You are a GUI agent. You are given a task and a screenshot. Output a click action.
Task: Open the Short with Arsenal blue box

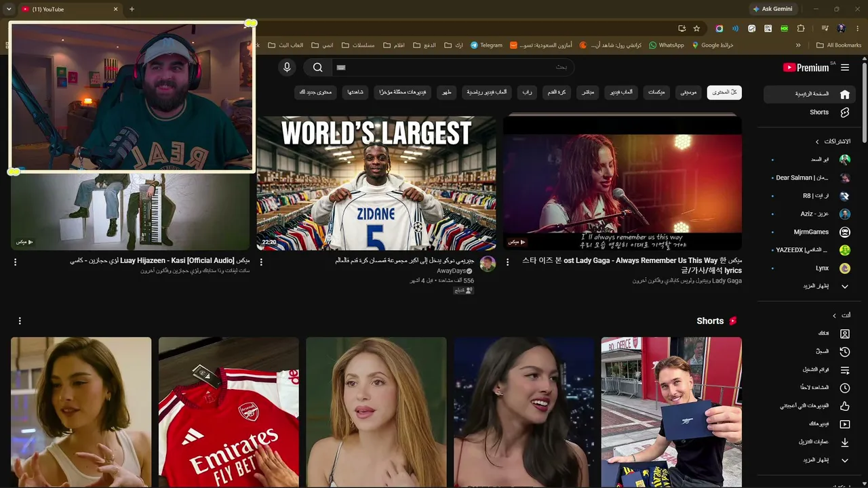pyautogui.click(x=671, y=412)
